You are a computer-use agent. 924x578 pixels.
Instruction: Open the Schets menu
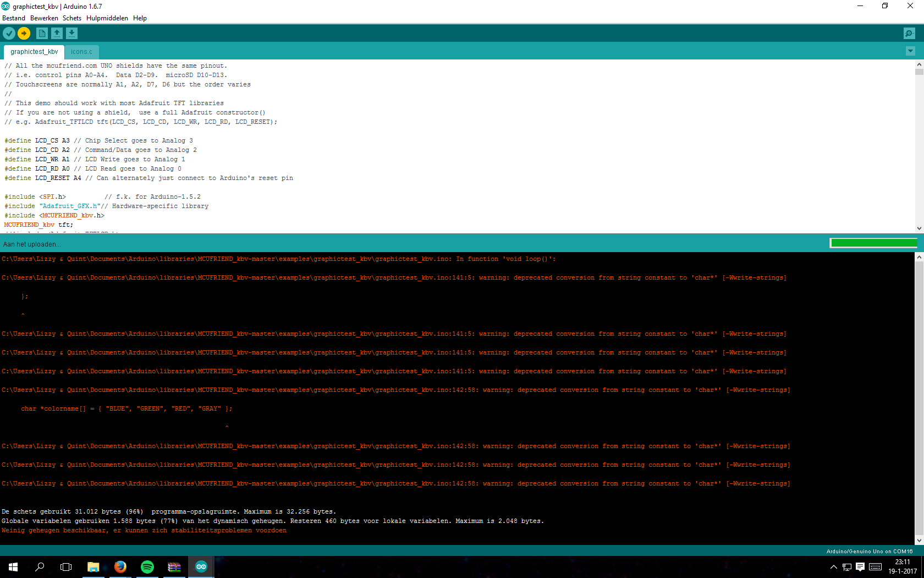pos(72,18)
